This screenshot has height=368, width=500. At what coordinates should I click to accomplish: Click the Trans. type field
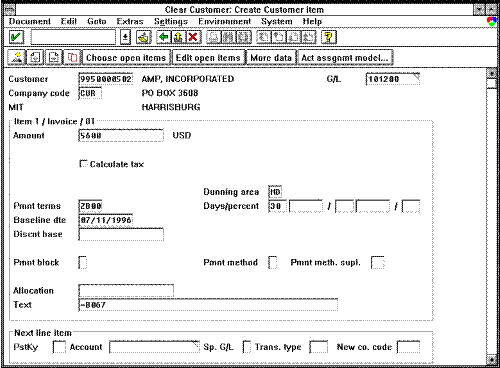tap(319, 347)
